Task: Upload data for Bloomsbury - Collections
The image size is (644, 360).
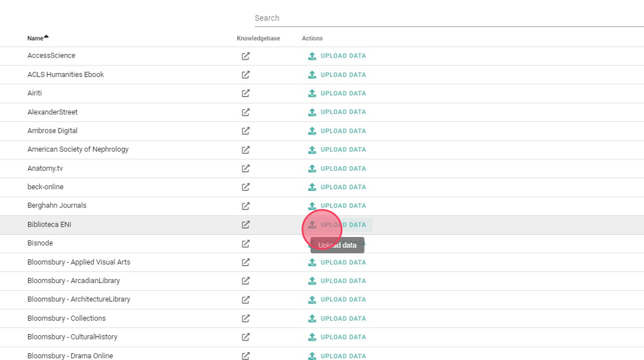Action: click(x=337, y=319)
